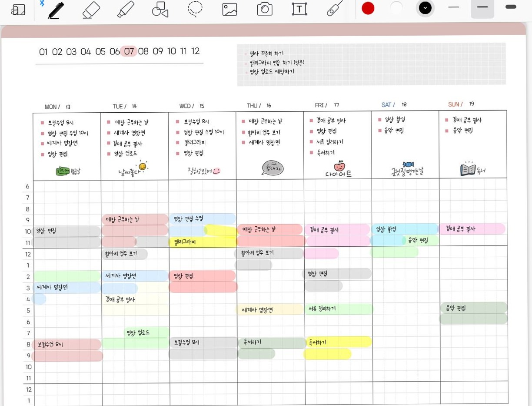Image resolution: width=532 pixels, height=406 pixels.
Task: Tap the highlighted month 07
Action: (129, 51)
